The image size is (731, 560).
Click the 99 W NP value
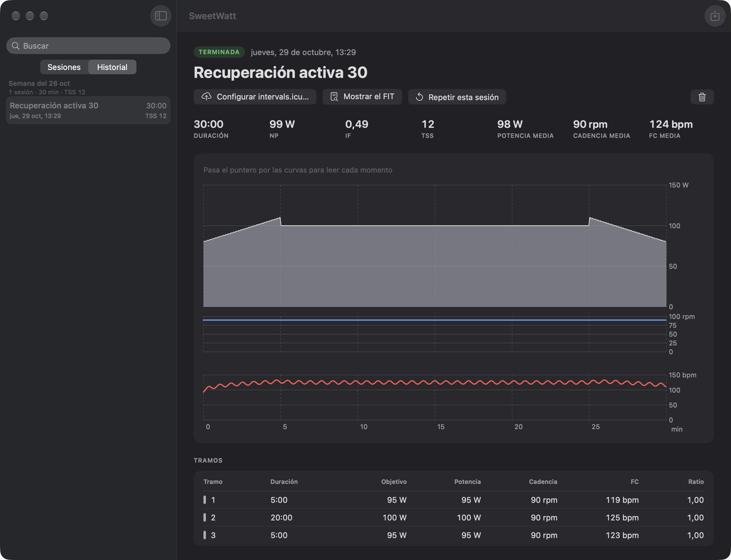[x=282, y=124]
